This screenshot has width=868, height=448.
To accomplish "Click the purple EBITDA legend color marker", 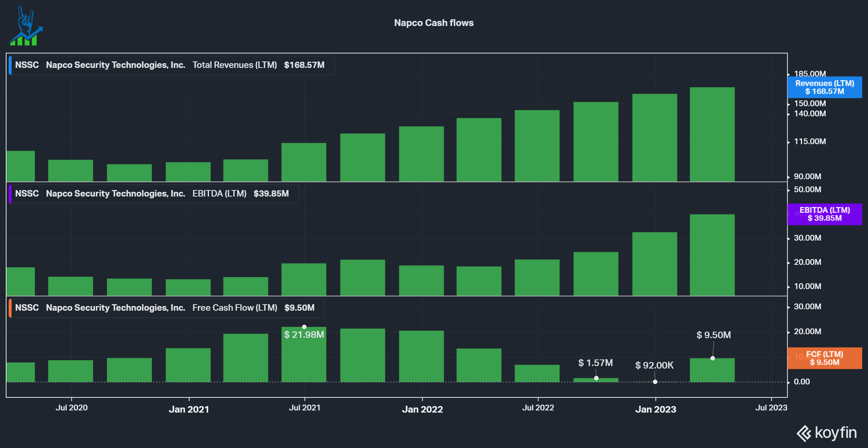I will (x=10, y=194).
